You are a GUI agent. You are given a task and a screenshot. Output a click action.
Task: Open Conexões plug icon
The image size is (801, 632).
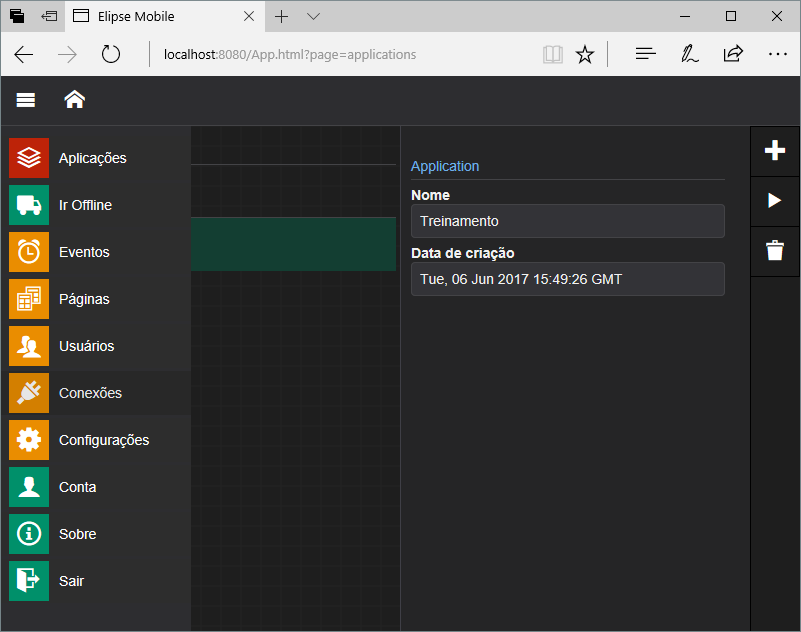[x=29, y=393]
